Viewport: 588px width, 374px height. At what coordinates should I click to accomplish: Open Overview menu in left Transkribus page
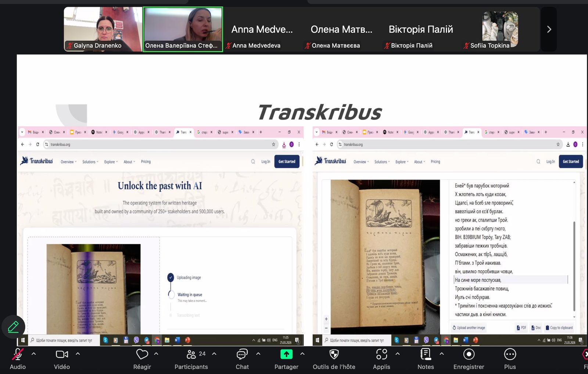(x=69, y=162)
